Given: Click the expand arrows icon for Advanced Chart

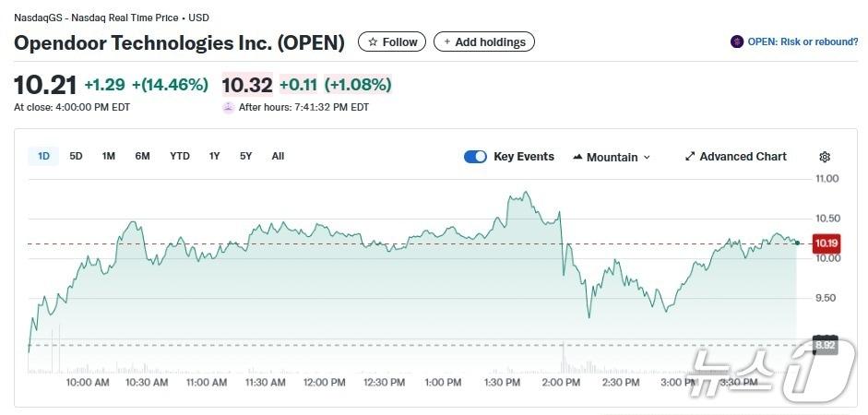Looking at the screenshot, I should [x=690, y=157].
